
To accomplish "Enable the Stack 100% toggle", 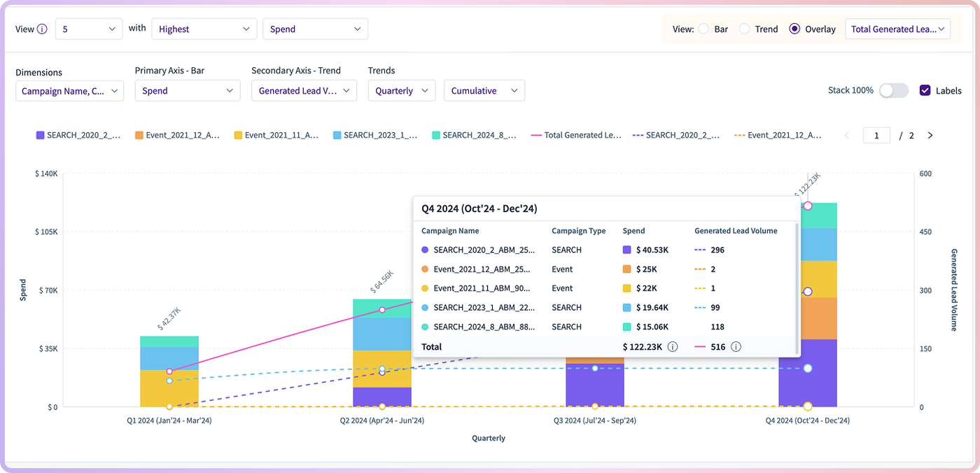I will click(894, 90).
